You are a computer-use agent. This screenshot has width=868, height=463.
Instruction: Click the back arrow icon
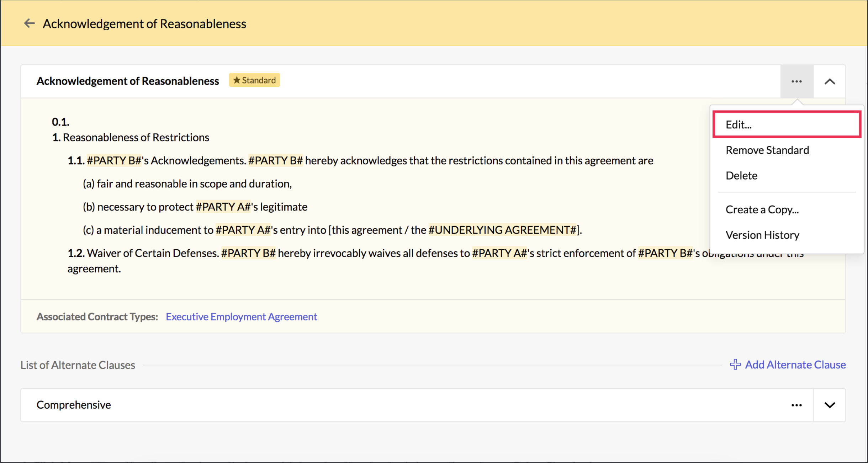(x=30, y=23)
